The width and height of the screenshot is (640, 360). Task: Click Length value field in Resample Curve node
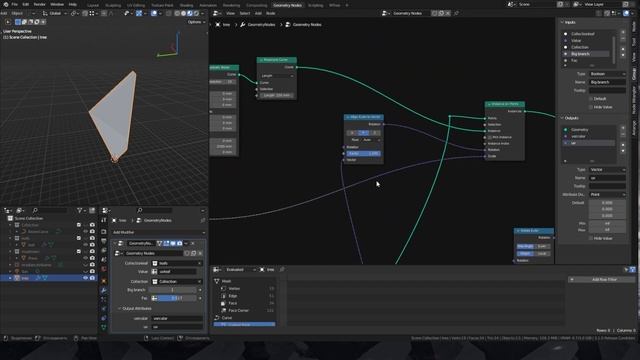(x=276, y=95)
